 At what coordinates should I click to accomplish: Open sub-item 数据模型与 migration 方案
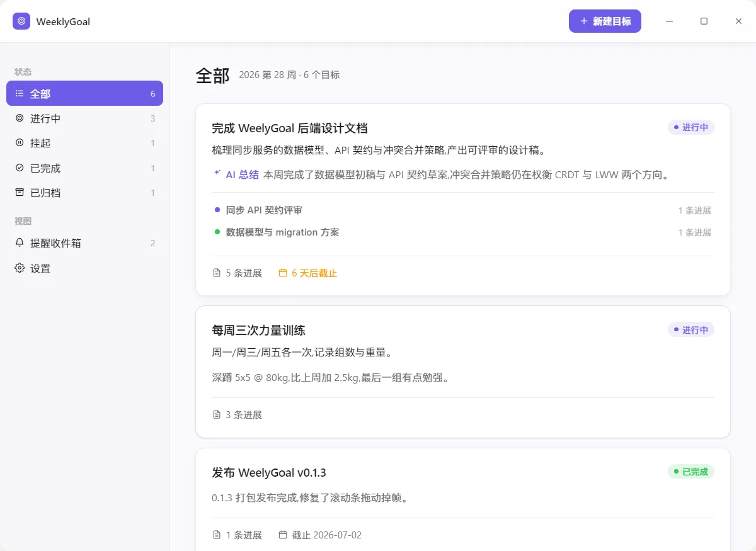point(463,232)
